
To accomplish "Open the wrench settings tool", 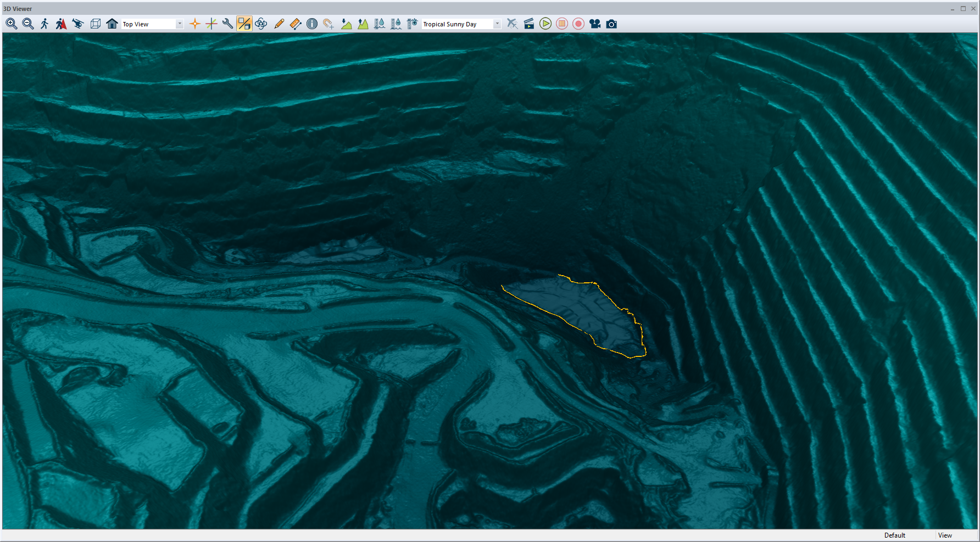I will tap(228, 24).
